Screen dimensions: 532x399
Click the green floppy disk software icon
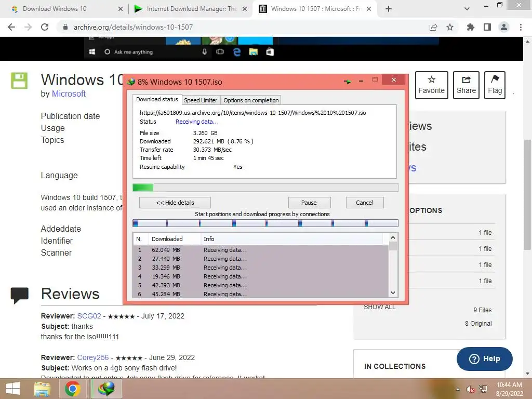click(19, 81)
